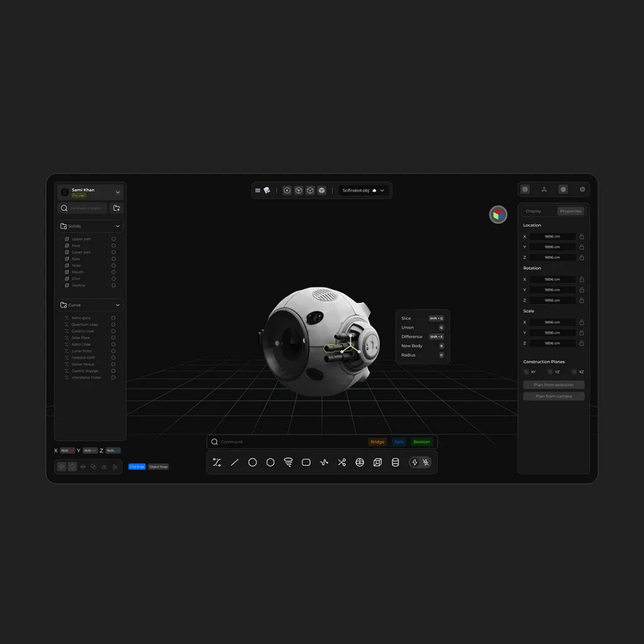Click the orange Bridge tag
This screenshot has width=644, height=644.
(377, 442)
